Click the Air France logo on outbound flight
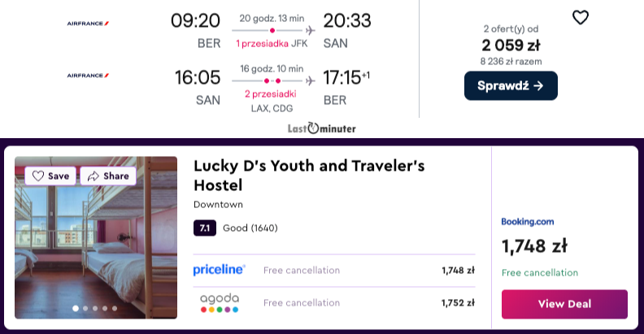Image resolution: width=644 pixels, height=334 pixels. click(88, 24)
